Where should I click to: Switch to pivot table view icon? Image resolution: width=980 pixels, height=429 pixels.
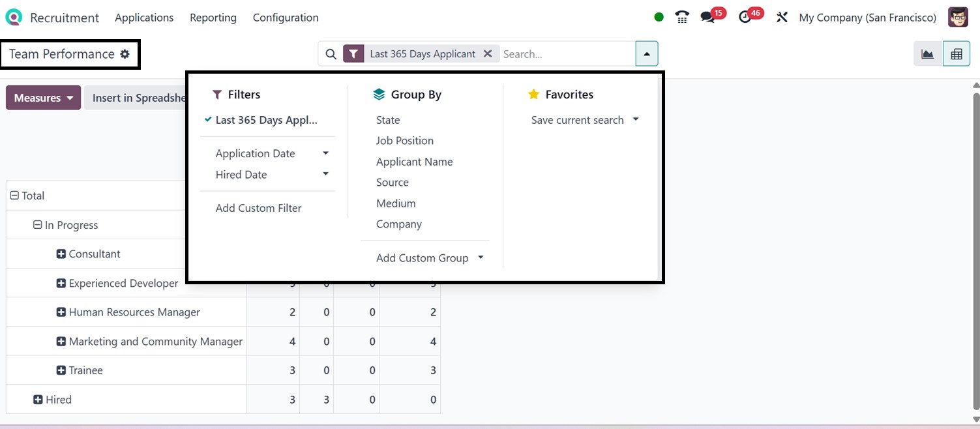point(957,54)
